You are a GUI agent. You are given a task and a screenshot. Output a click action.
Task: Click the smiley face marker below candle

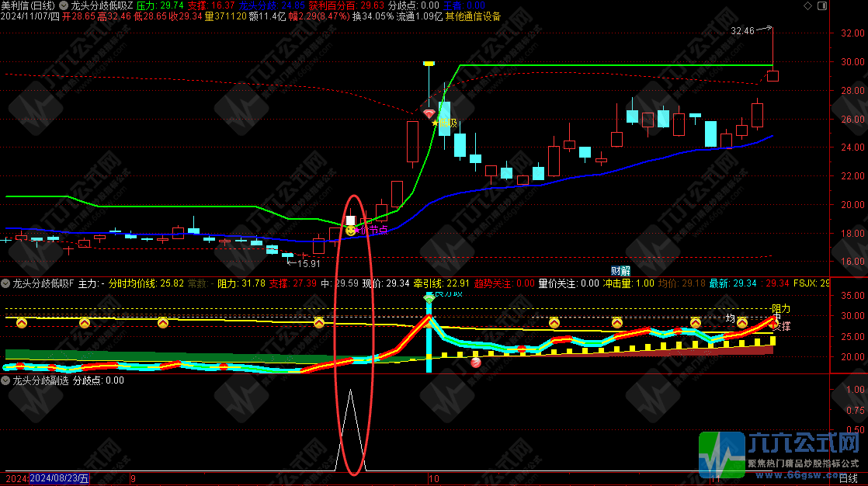point(351,230)
